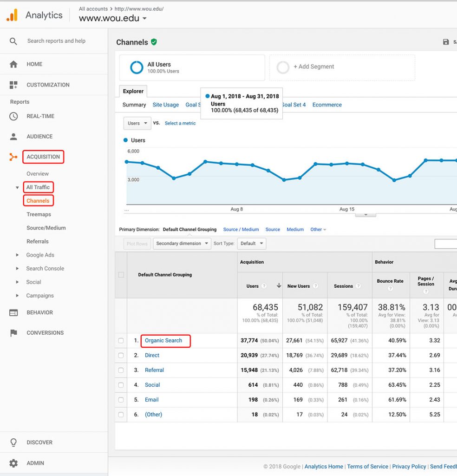457x476 pixels.
Task: Open the Source/Medium report
Action: pyautogui.click(x=46, y=228)
